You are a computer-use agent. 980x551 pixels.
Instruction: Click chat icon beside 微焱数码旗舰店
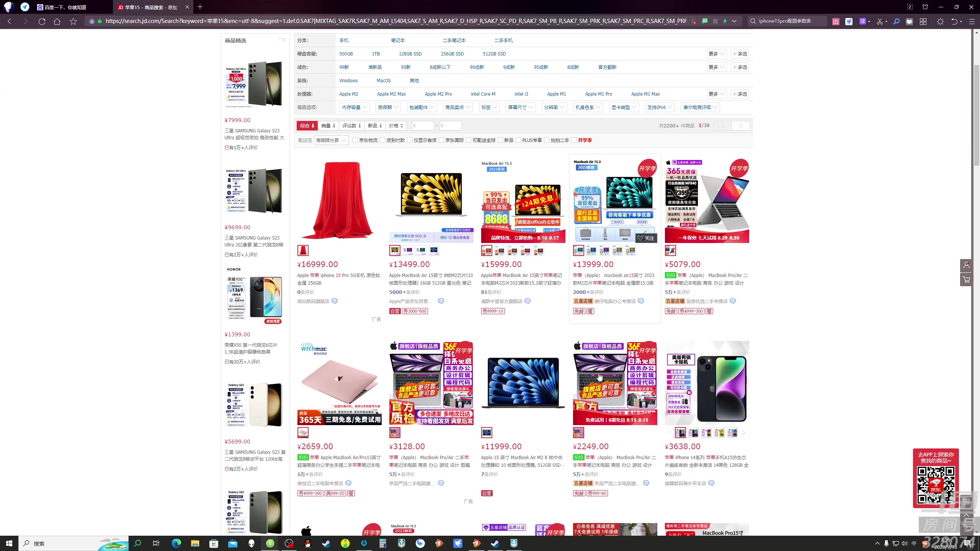click(335, 301)
